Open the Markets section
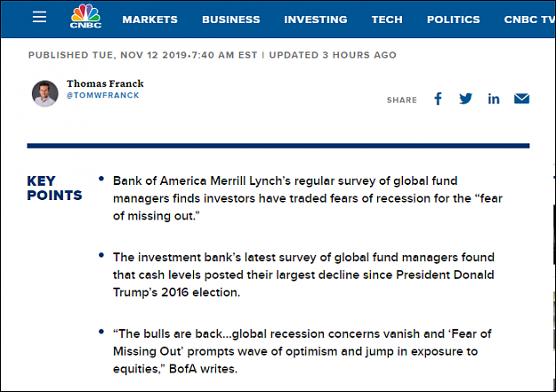Screen dimensions: 556x392 point(150,20)
